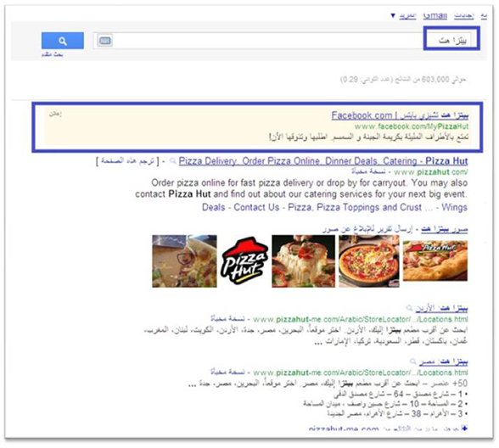
Task: Click translate this page link
Action: pyautogui.click(x=127, y=161)
